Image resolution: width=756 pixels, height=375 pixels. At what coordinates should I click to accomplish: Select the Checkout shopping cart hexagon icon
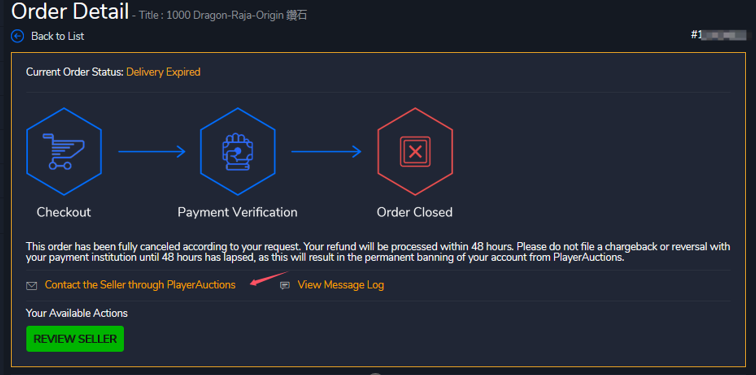[64, 151]
